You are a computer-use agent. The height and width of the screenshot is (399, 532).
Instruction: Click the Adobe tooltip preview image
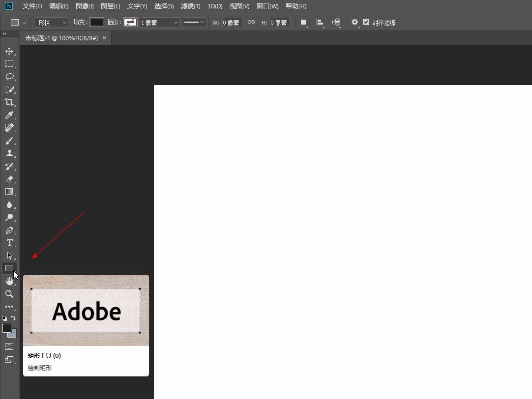tap(86, 311)
